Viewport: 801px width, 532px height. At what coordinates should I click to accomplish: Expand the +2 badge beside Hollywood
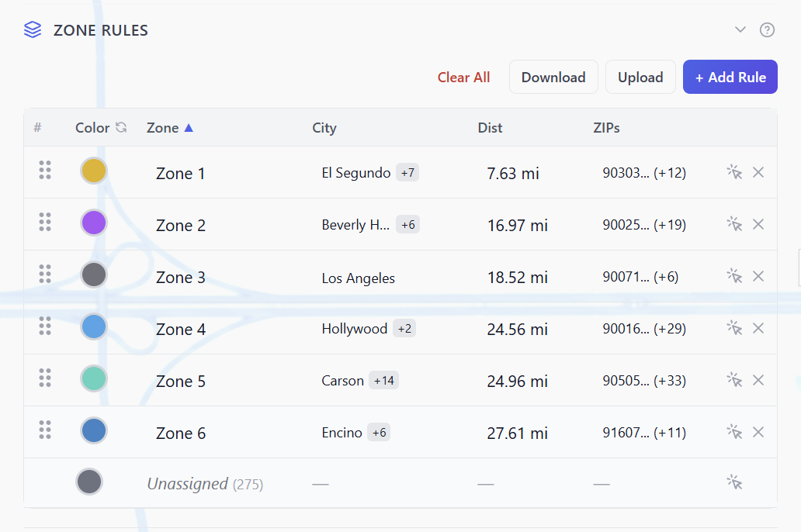[x=404, y=328]
